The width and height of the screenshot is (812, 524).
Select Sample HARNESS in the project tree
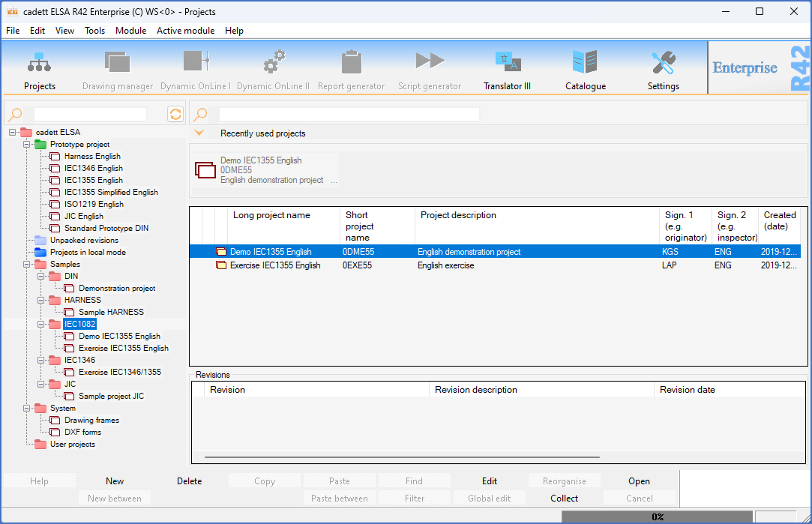coord(103,312)
